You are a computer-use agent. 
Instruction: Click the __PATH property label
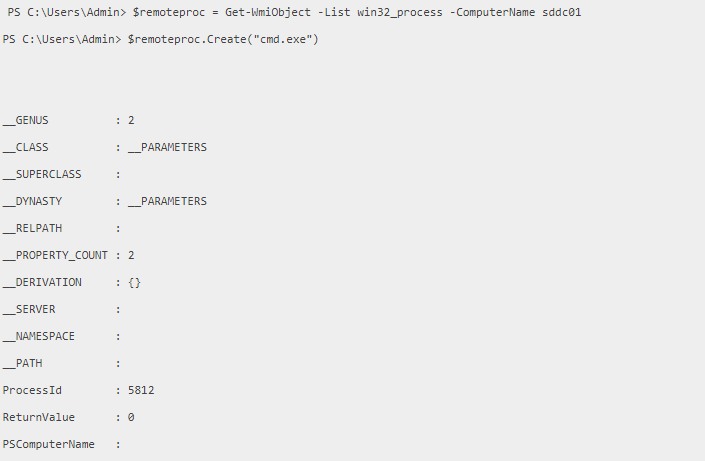pos(23,363)
